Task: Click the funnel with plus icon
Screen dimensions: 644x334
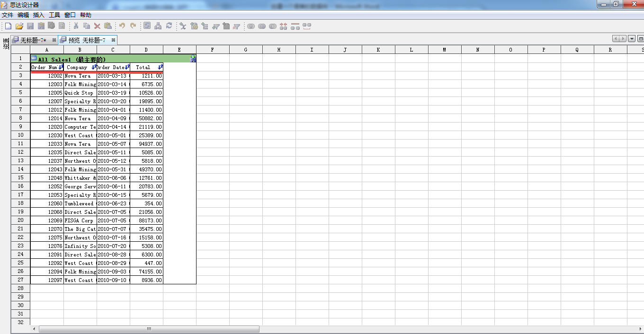Action: 215,26
